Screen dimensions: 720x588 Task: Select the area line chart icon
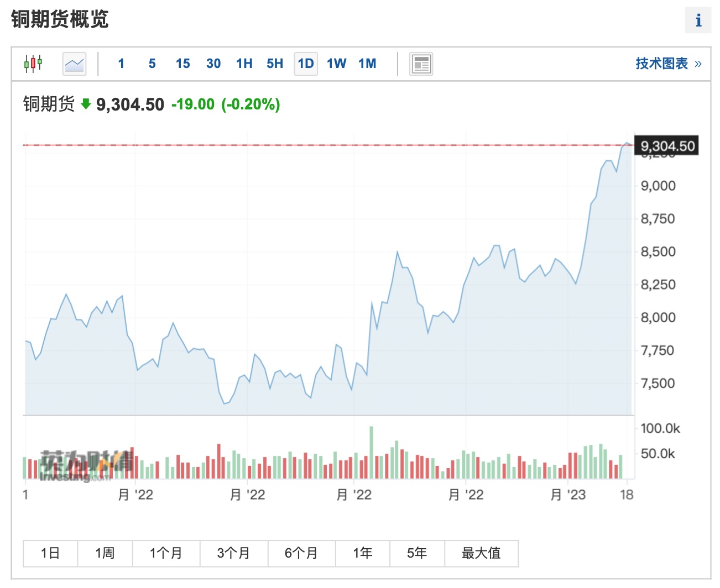tap(74, 64)
